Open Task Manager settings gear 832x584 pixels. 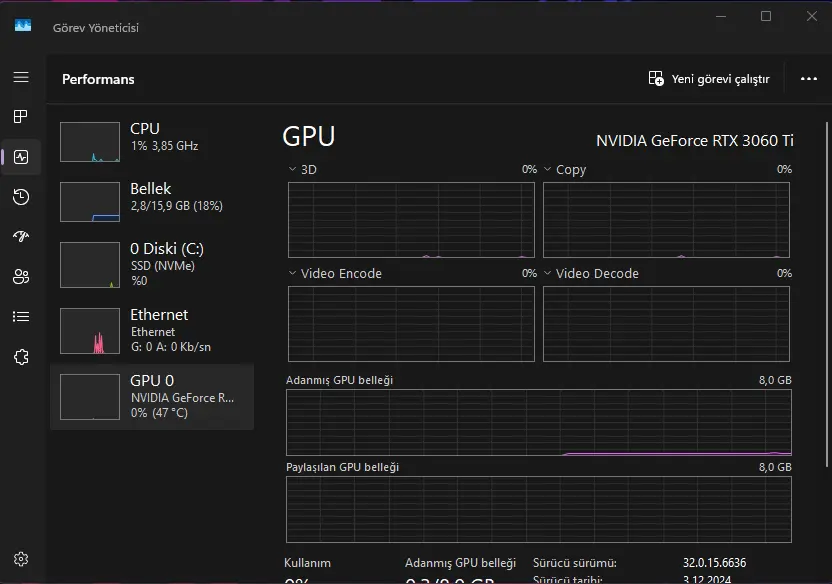pyautogui.click(x=21, y=559)
